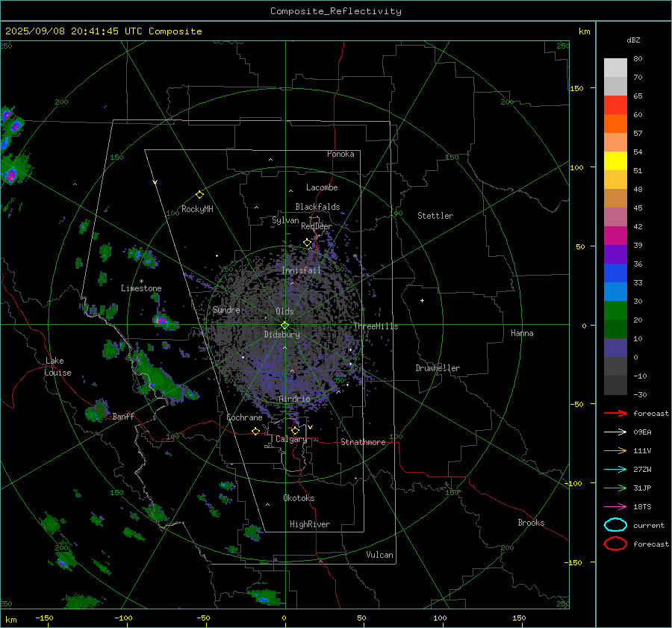Click the Drumheller label on the map
This screenshot has height=628, width=672.
coord(438,368)
